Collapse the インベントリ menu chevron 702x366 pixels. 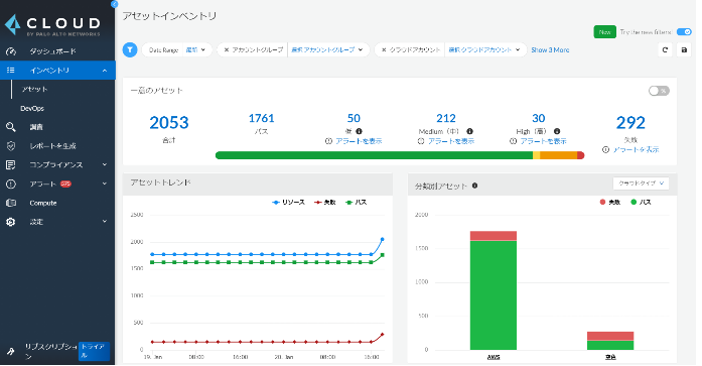pos(104,71)
